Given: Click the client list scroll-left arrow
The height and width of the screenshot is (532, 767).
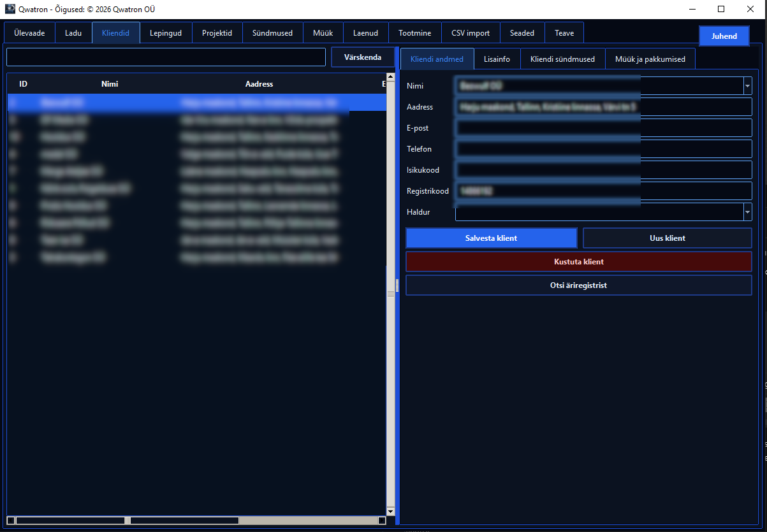Looking at the screenshot, I should point(11,521).
